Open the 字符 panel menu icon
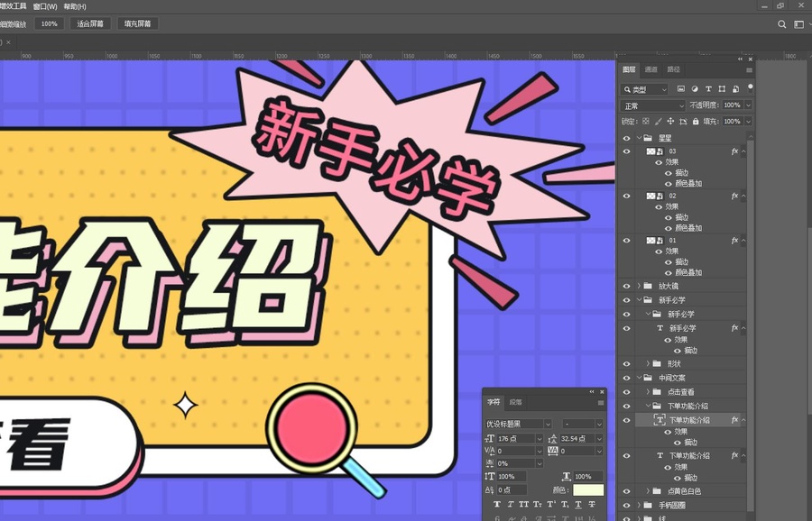 tap(601, 403)
